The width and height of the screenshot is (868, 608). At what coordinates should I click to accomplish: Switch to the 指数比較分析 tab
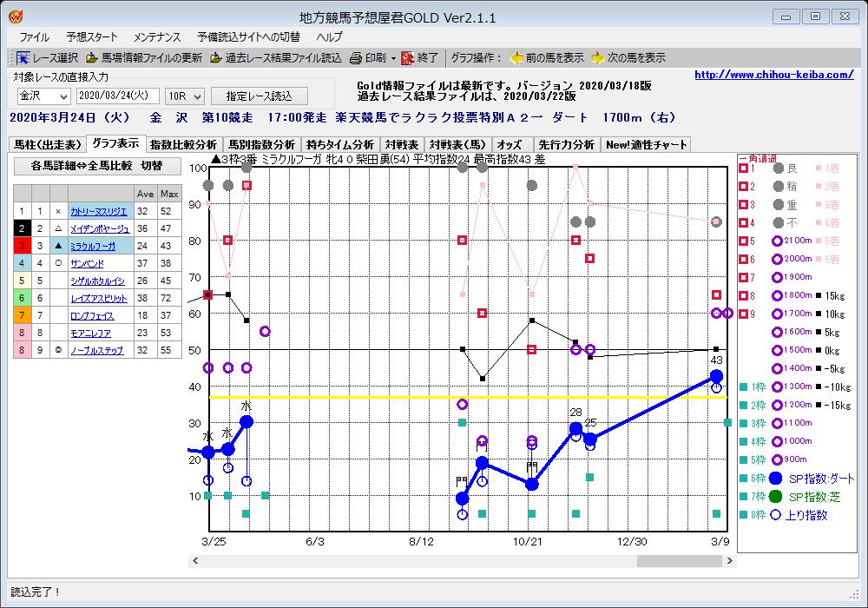click(x=184, y=144)
